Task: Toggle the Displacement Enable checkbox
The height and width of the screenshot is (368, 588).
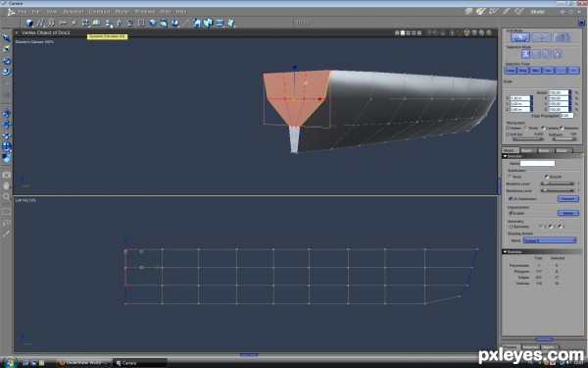Action: pos(510,213)
